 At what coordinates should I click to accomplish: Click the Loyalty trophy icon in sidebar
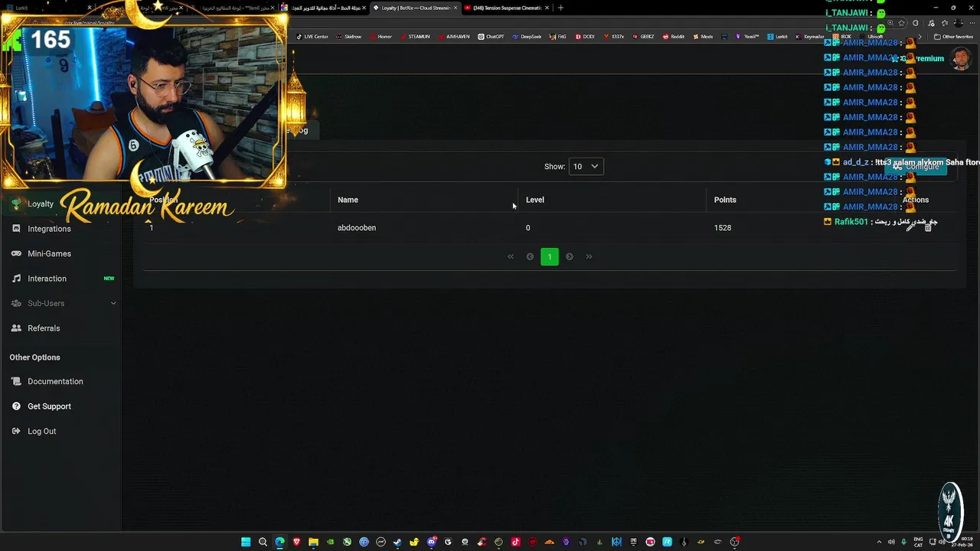(16, 204)
